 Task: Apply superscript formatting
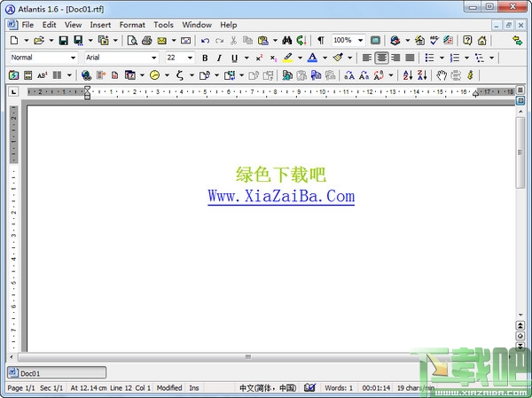point(259,58)
